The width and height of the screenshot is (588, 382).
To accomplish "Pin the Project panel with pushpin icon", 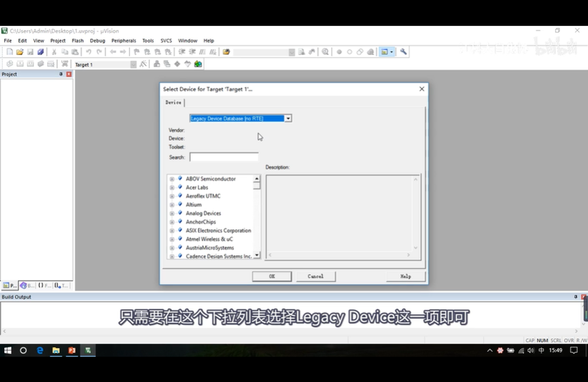I will [60, 74].
